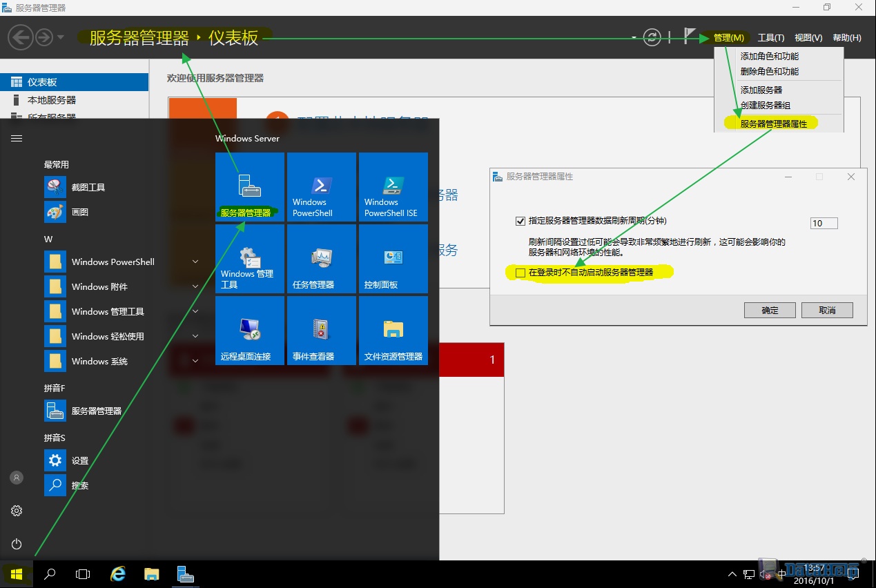Viewport: 876px width, 588px height.
Task: Open Task View from the taskbar
Action: [83, 574]
